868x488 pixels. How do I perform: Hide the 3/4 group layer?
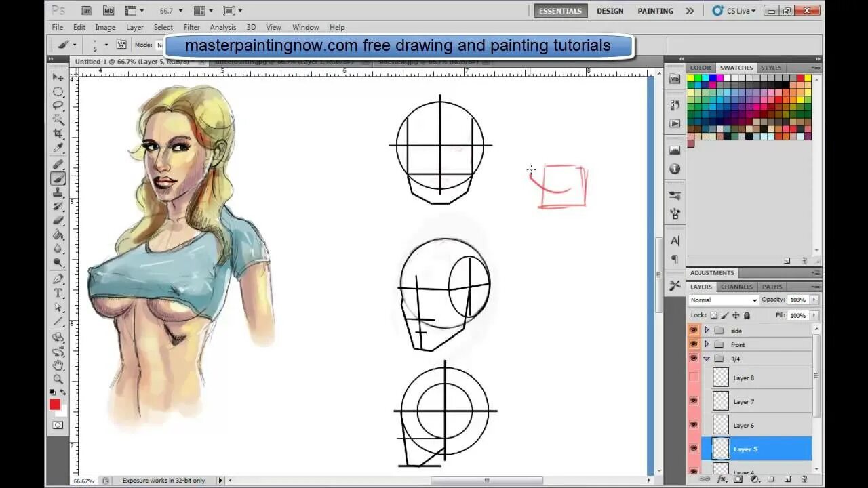(x=693, y=359)
